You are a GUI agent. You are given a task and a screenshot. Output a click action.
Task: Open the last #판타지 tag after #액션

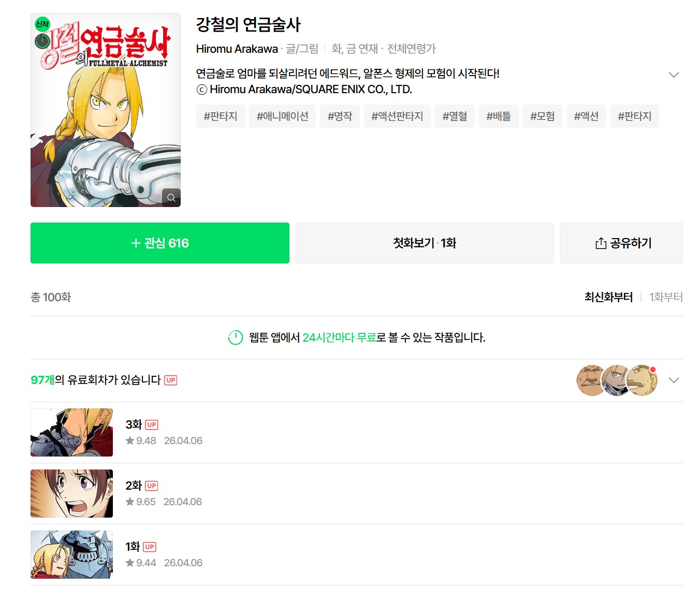(x=635, y=116)
